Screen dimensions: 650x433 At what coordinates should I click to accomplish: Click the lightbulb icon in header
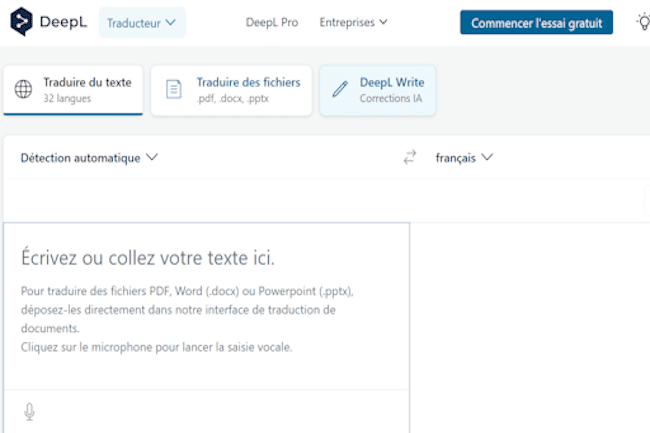pos(644,22)
